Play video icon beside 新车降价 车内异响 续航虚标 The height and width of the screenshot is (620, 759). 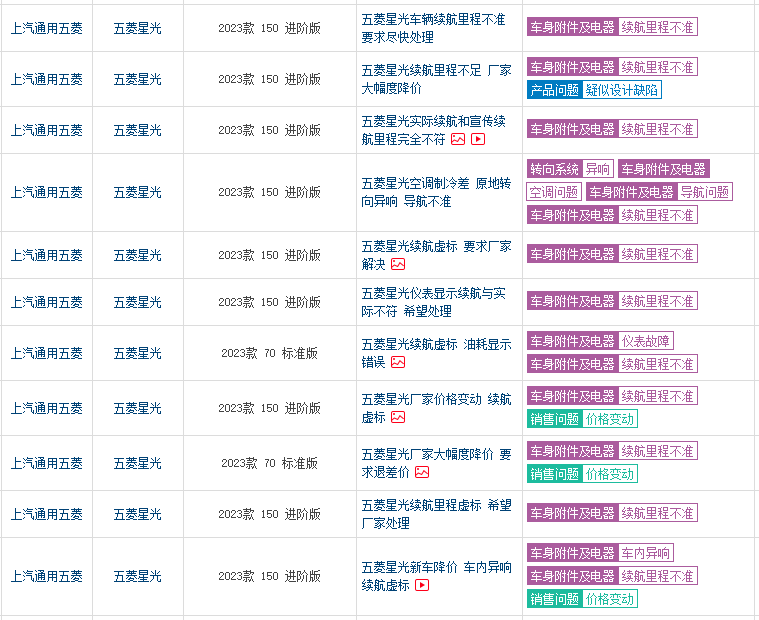coord(422,585)
